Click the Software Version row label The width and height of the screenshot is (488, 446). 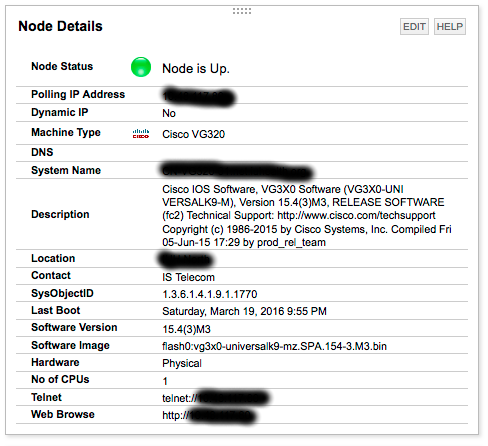tap(74, 327)
